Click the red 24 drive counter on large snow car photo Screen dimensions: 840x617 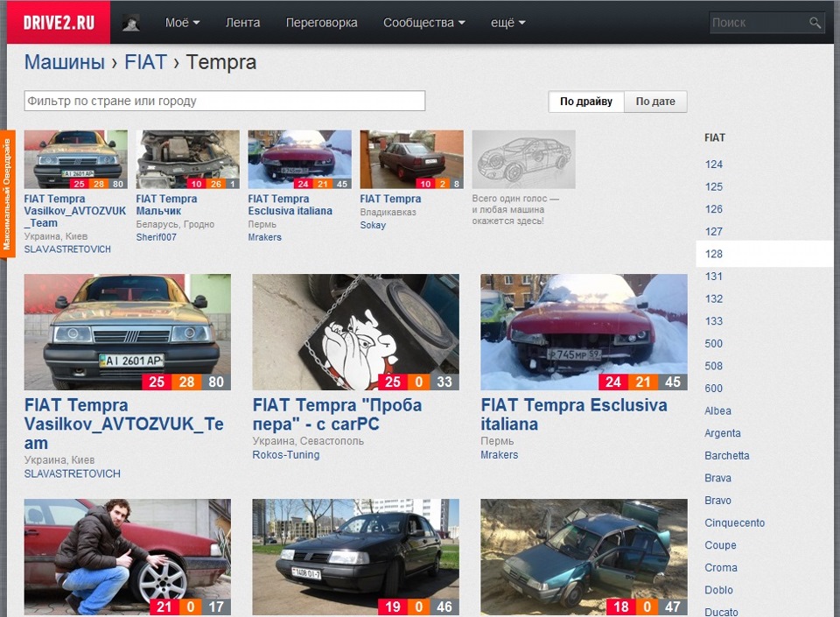click(612, 382)
